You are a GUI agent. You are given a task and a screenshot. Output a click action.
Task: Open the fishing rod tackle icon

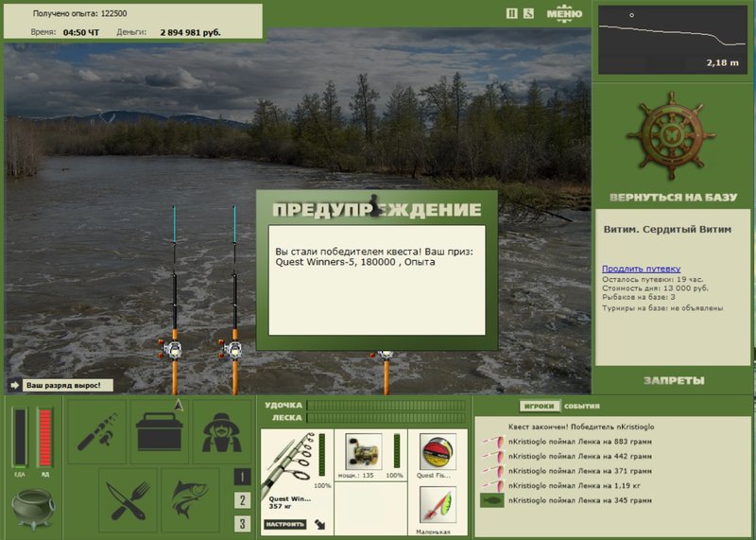click(x=97, y=431)
